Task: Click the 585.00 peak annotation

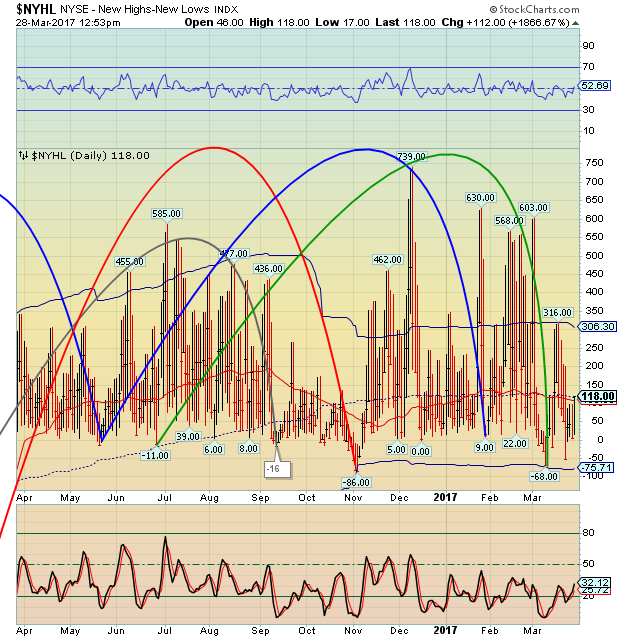Action: coord(166,213)
